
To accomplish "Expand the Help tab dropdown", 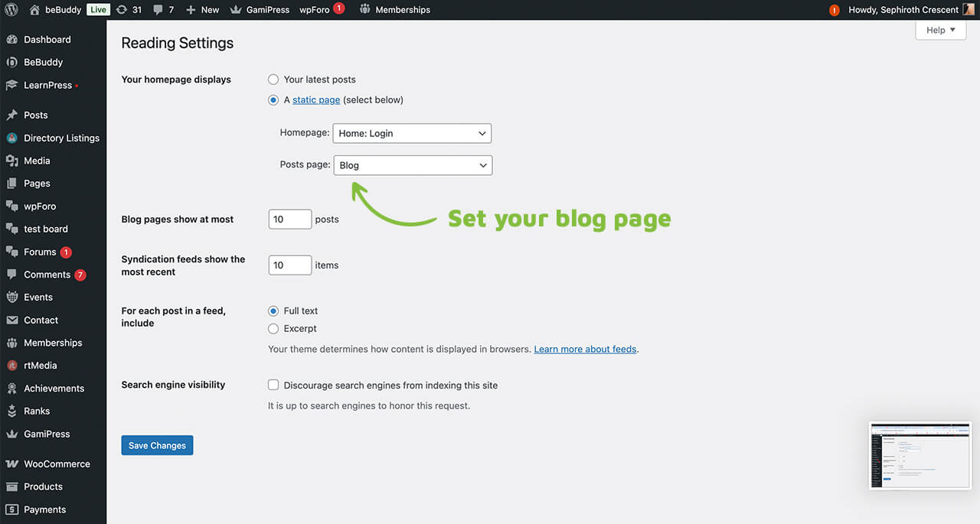I will 940,30.
